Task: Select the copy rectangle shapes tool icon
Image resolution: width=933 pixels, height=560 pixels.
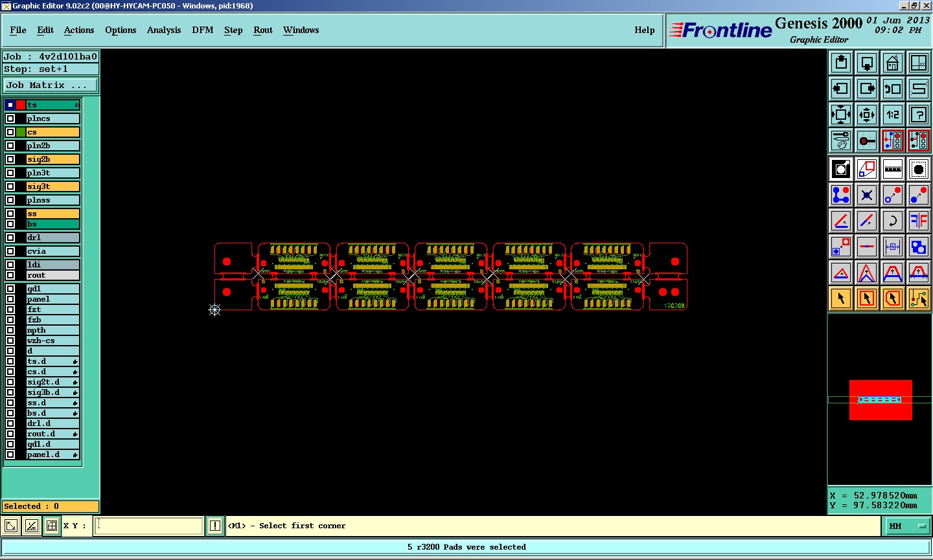Action: click(x=867, y=169)
